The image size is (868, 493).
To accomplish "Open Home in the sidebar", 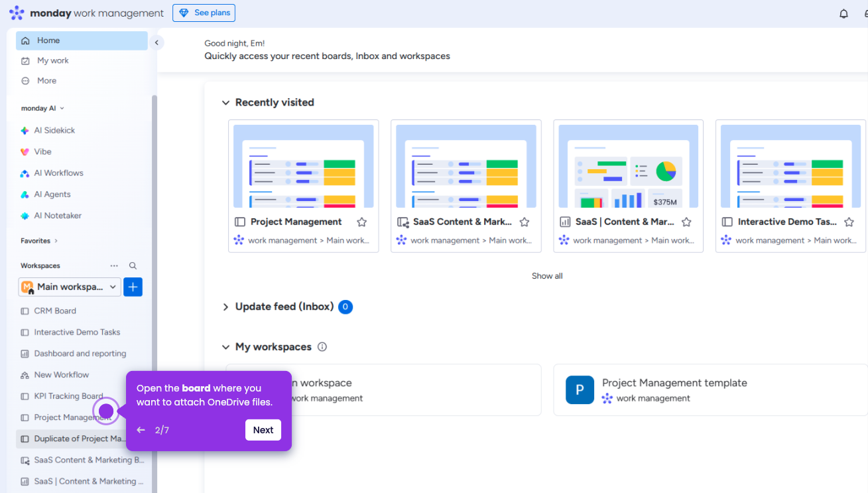I will 82,40.
